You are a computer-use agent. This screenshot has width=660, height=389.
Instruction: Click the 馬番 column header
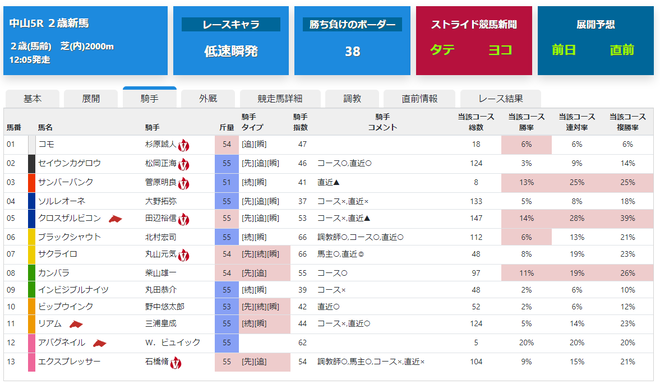[14, 128]
